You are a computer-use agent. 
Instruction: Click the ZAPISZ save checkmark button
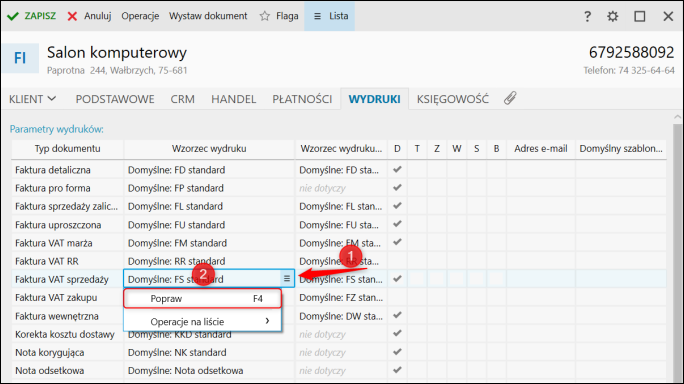pos(31,16)
